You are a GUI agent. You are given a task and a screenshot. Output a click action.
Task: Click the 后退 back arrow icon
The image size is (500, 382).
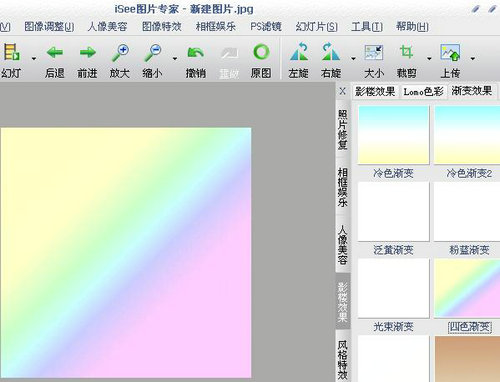(x=55, y=53)
